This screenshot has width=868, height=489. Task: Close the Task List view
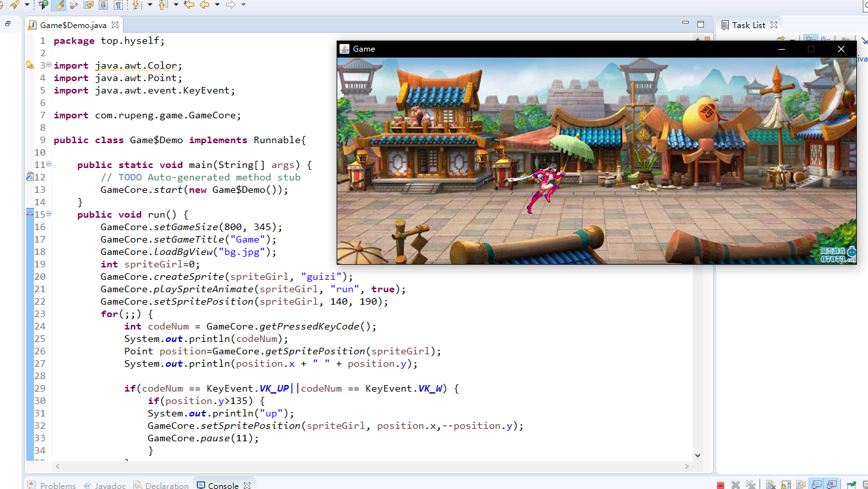tap(774, 25)
